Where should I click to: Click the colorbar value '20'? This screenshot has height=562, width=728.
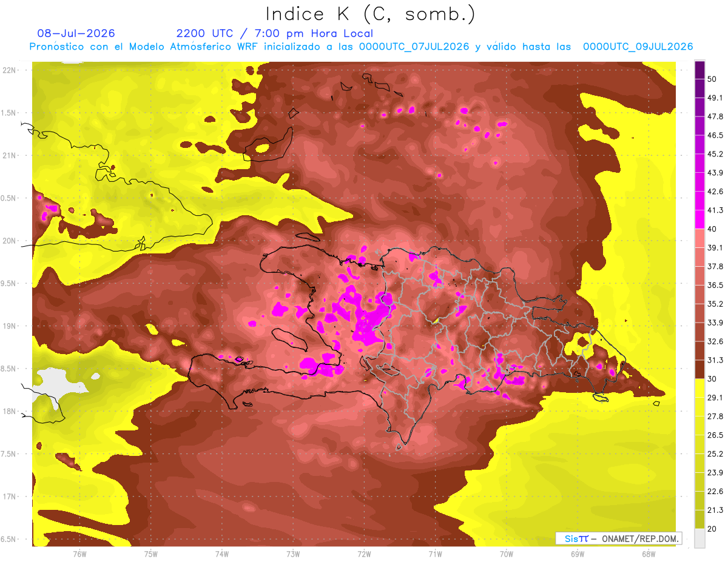pos(712,529)
